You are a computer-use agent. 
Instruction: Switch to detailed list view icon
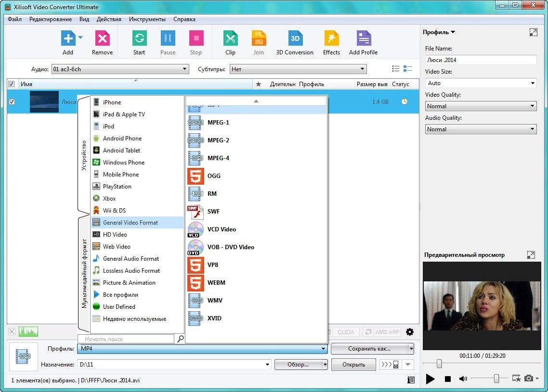tap(408, 69)
